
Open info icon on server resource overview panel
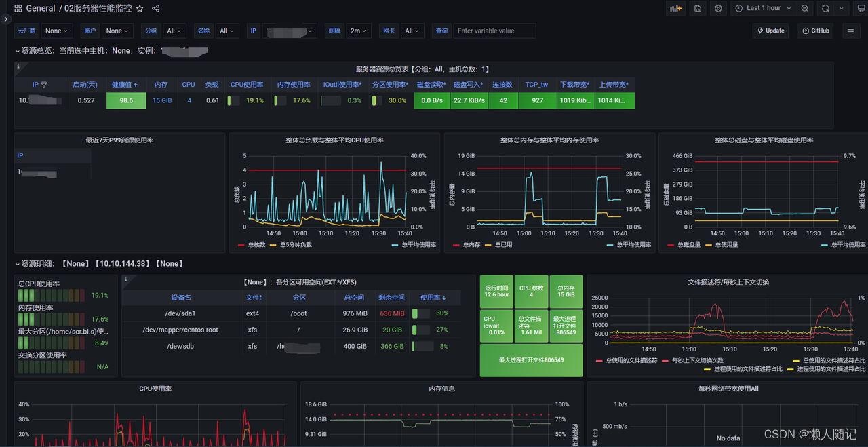[18, 66]
